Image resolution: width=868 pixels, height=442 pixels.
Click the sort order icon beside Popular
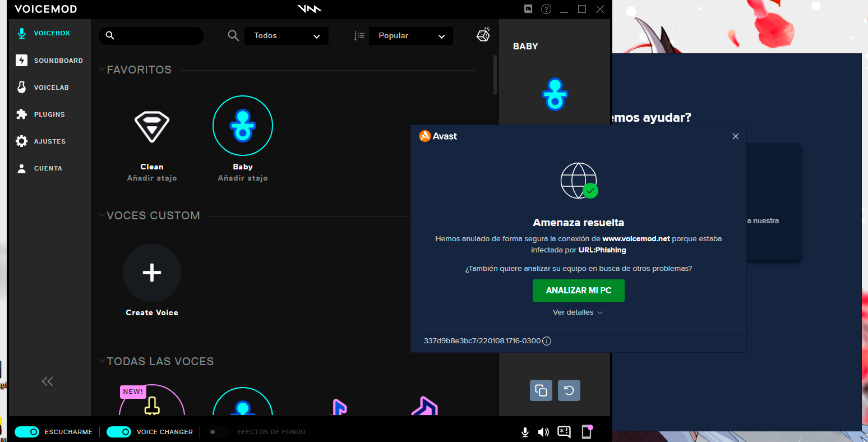point(359,36)
